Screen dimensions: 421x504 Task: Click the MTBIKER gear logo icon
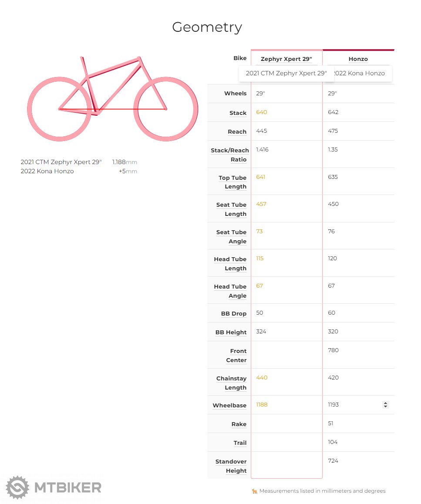click(17, 487)
